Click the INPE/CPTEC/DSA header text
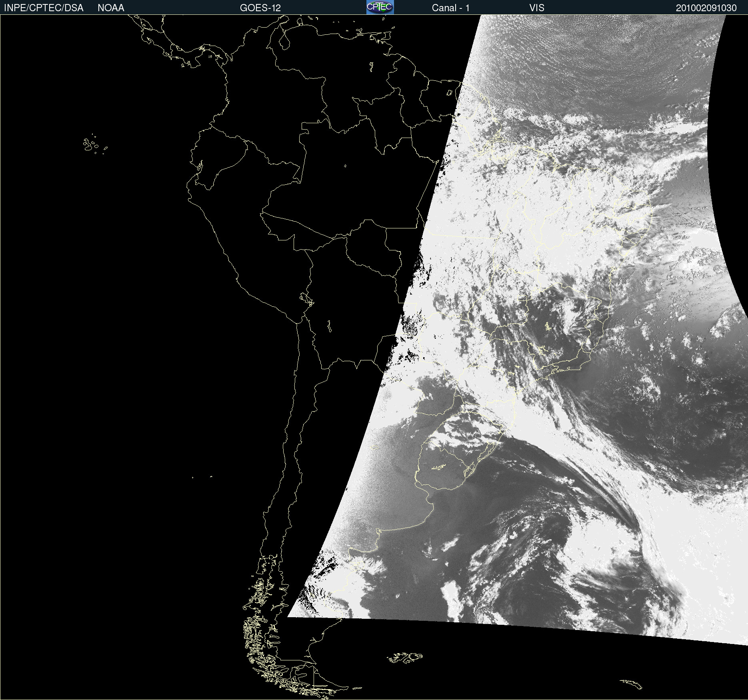 click(44, 8)
